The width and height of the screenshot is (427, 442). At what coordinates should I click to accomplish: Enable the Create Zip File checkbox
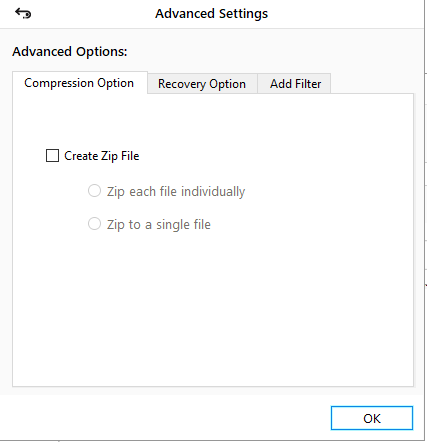click(x=52, y=156)
